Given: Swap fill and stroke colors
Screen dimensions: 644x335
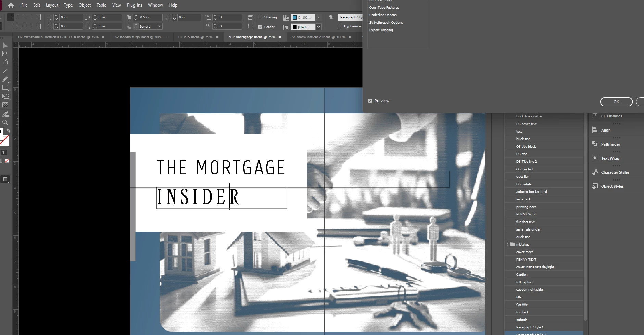Looking at the screenshot, I should click(8, 131).
